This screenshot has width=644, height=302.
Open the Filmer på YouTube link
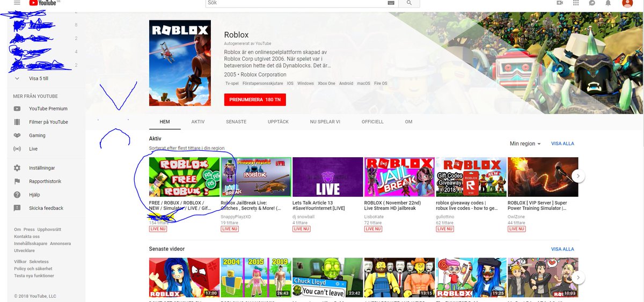click(x=48, y=122)
